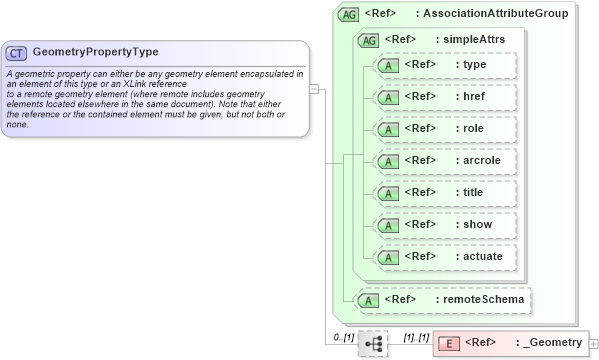This screenshot has width=599, height=360.
Task: Click the A icon of remoteSchema attribute
Action: [x=368, y=301]
